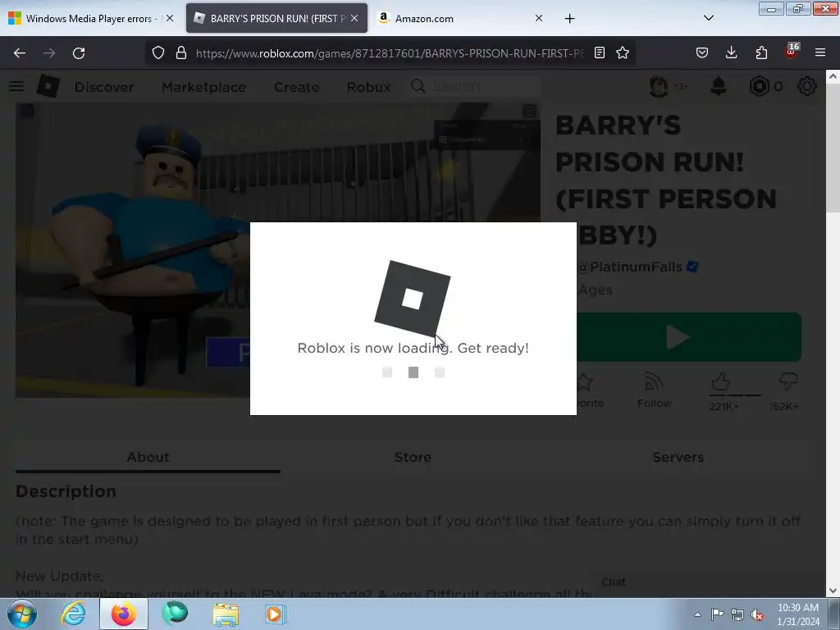Launch Internet Explorer from the taskbar

tap(73, 614)
